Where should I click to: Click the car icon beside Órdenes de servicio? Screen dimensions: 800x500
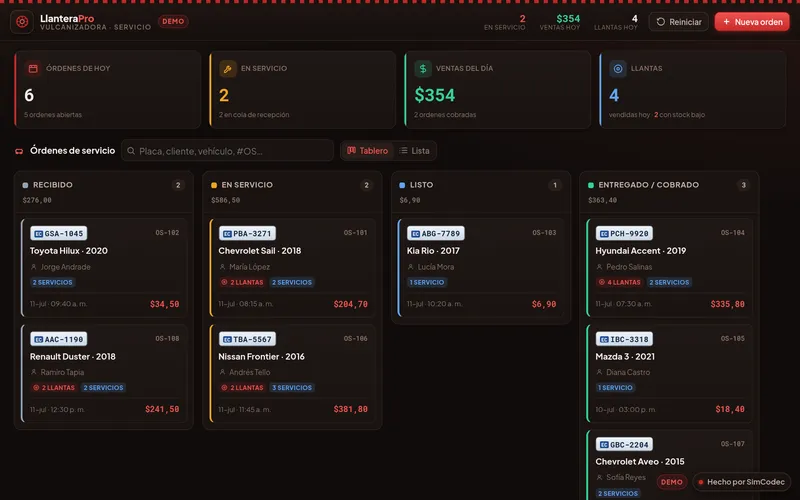[x=19, y=151]
